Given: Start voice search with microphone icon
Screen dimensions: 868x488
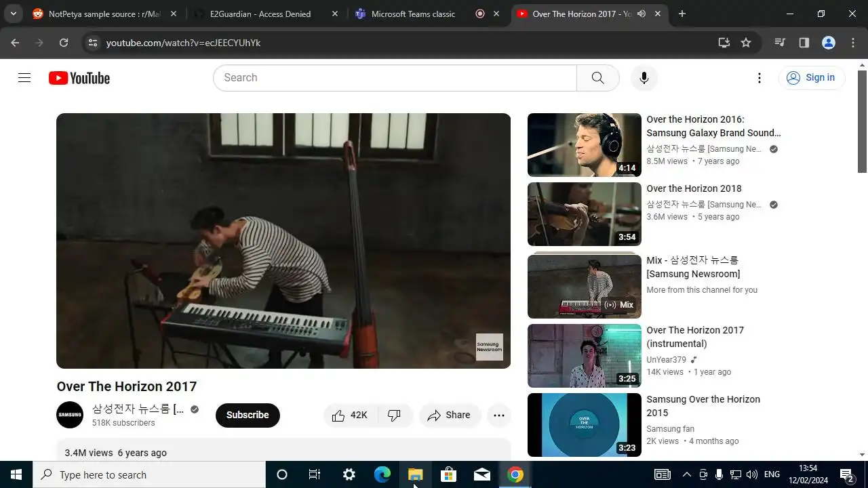Looking at the screenshot, I should [x=644, y=78].
